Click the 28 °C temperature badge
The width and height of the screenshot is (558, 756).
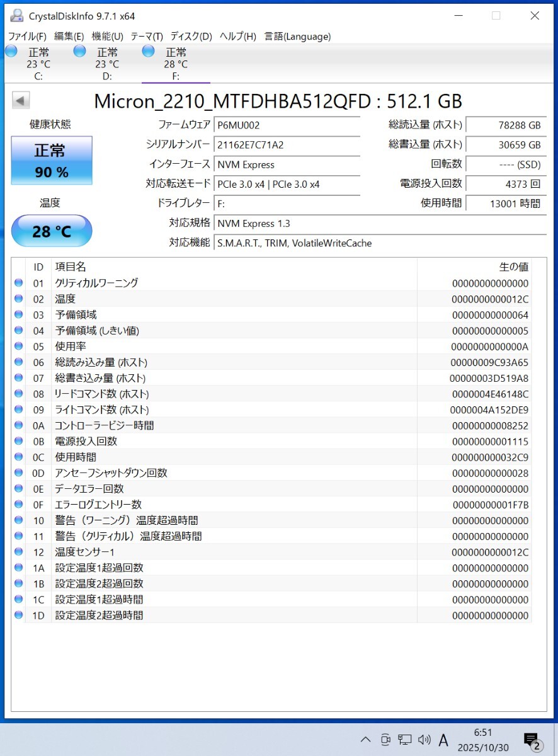tap(51, 231)
